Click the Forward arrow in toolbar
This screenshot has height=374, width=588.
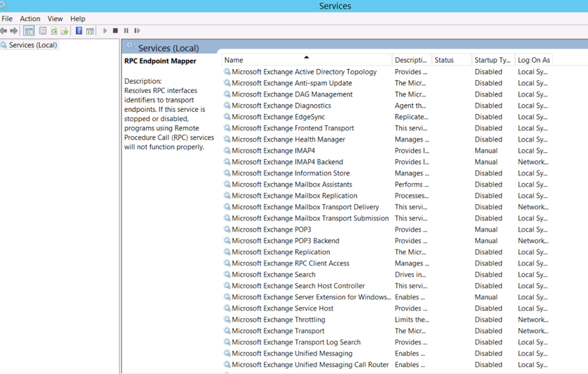pyautogui.click(x=14, y=31)
